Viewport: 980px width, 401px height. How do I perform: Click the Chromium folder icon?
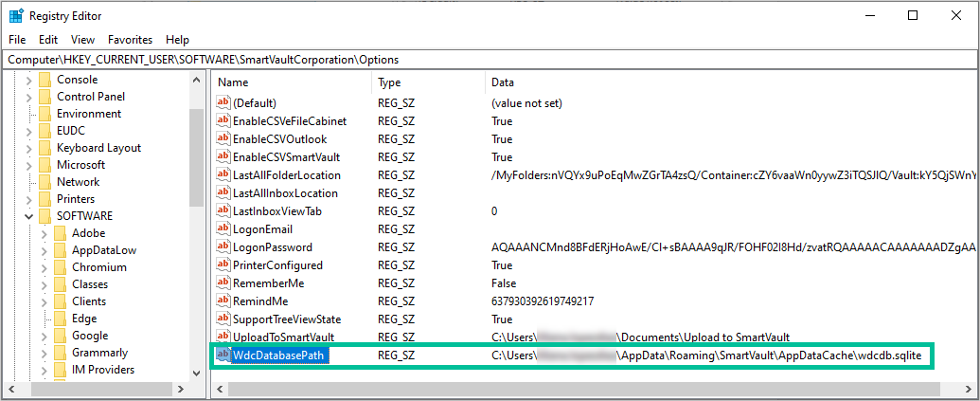(x=60, y=267)
